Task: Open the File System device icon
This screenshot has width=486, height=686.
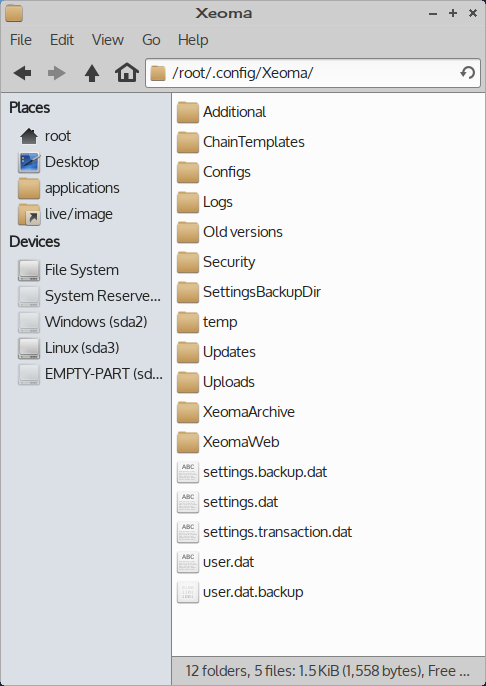Action: click(29, 270)
